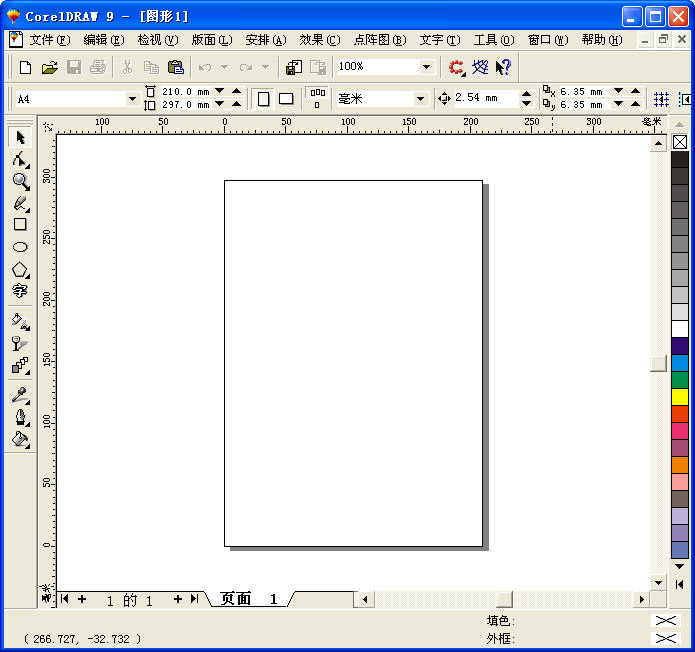695x652 pixels.
Task: Pick the yellow palette swatch
Action: coord(679,397)
